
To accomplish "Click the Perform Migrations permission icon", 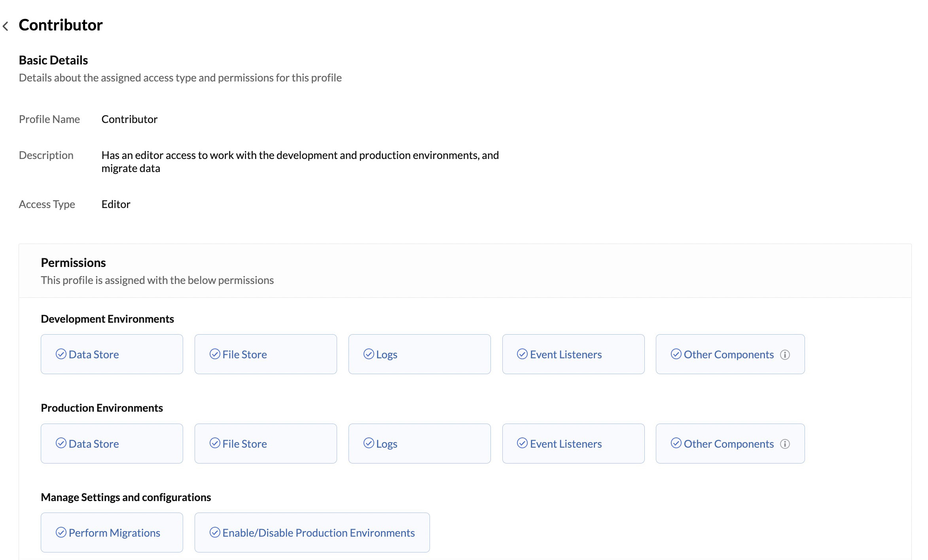I will point(60,532).
